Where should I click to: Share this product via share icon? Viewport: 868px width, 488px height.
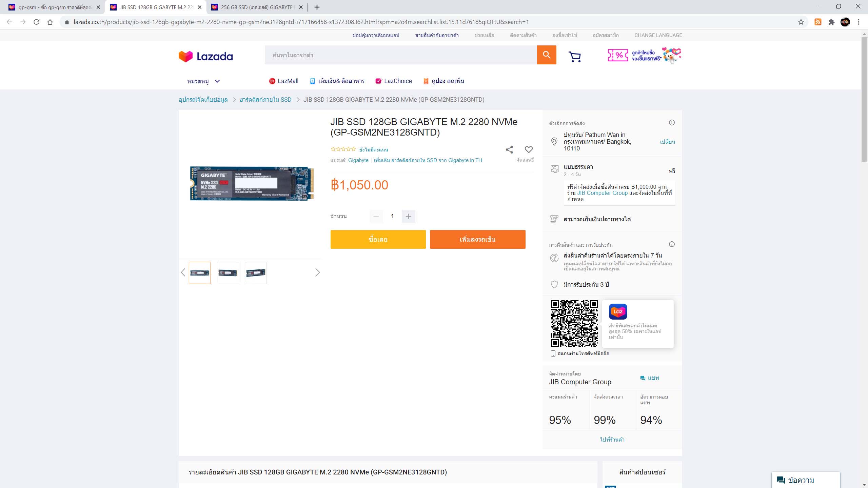pos(509,149)
